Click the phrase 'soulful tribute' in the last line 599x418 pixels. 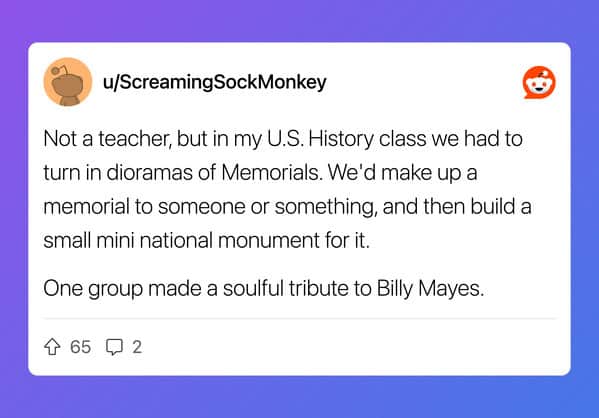[x=286, y=288]
